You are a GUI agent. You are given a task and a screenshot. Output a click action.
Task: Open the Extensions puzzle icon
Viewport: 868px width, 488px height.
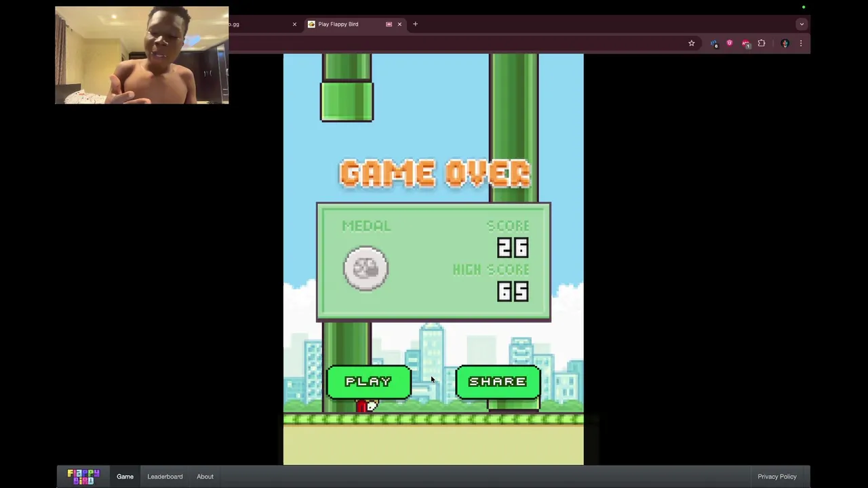(x=762, y=43)
